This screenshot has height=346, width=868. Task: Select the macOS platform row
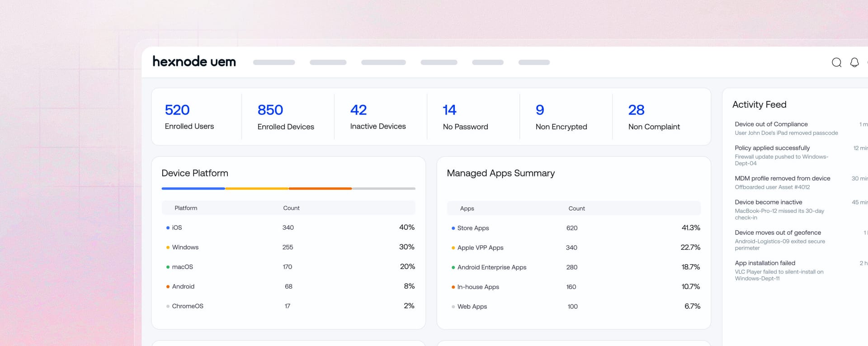pos(288,267)
